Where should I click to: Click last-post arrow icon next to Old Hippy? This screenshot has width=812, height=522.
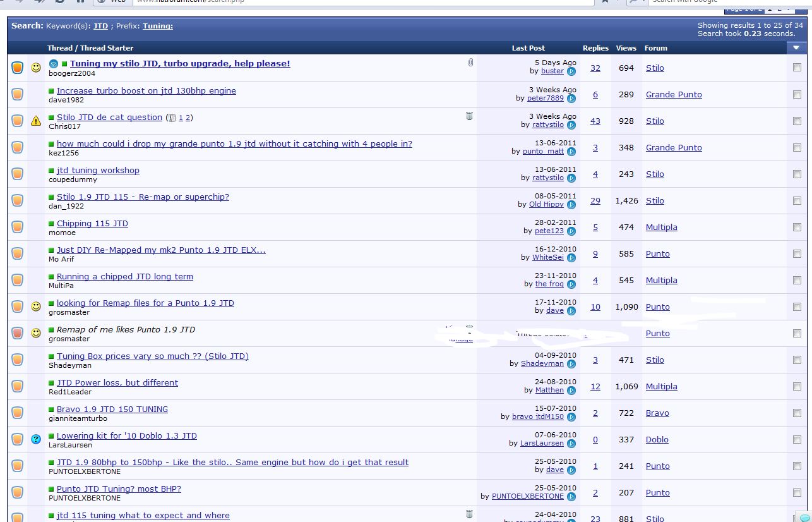(571, 205)
